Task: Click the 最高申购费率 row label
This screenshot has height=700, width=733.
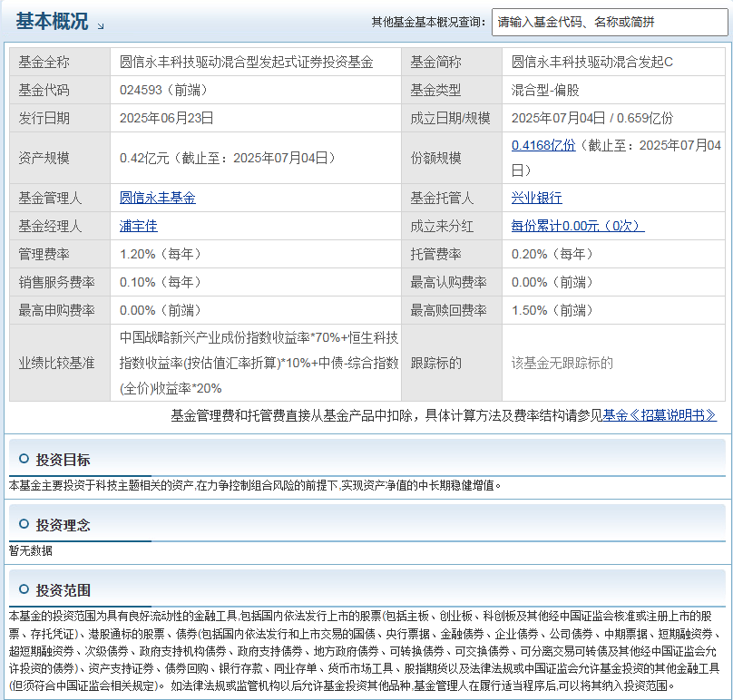Action: point(56,310)
